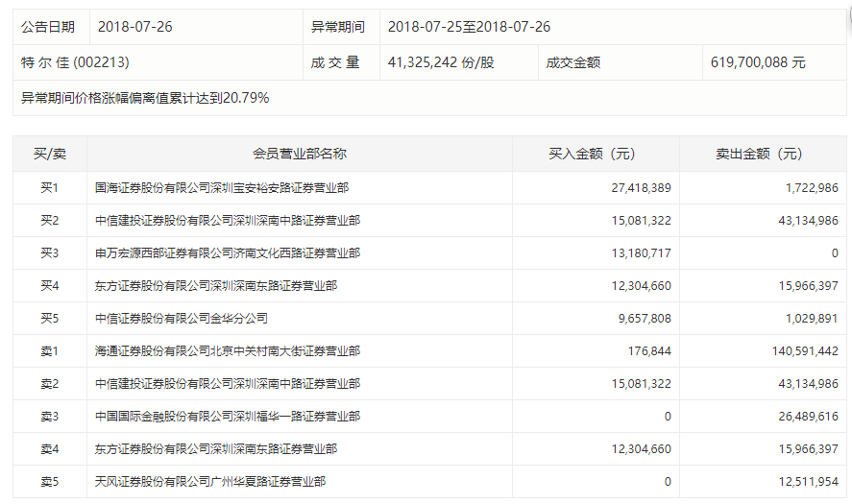Click the 卖出金额（元） column header
Image resolution: width=852 pixels, height=504 pixels.
(x=759, y=154)
